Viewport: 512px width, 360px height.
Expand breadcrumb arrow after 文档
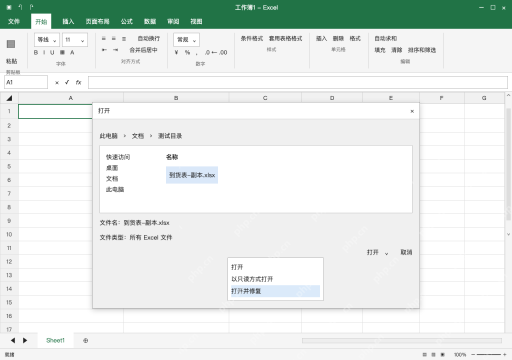pyautogui.click(x=151, y=136)
